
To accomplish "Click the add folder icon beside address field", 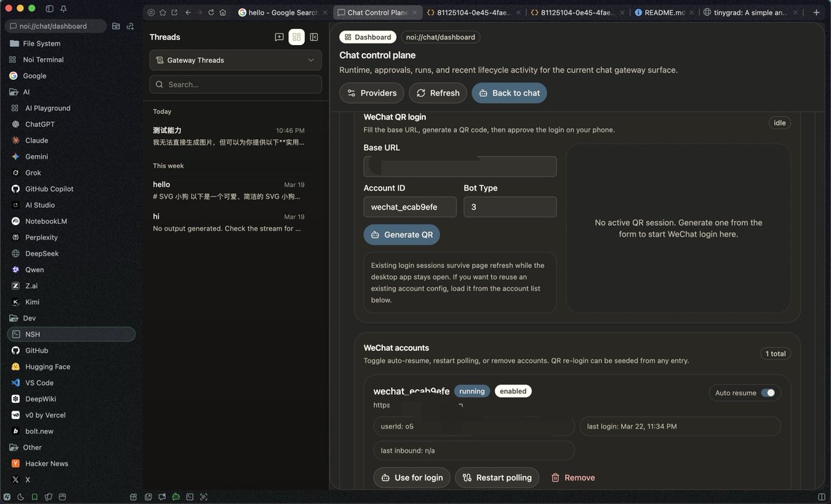I will click(x=116, y=26).
